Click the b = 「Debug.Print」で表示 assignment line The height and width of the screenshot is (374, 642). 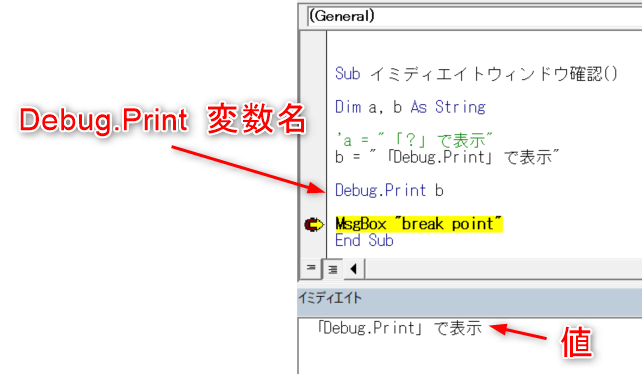(447, 157)
